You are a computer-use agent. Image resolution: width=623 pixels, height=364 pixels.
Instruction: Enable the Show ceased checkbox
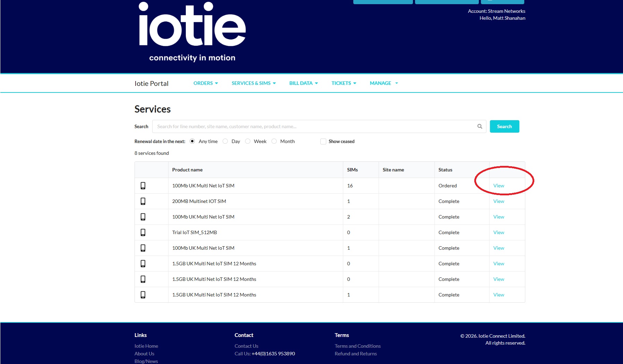[323, 141]
